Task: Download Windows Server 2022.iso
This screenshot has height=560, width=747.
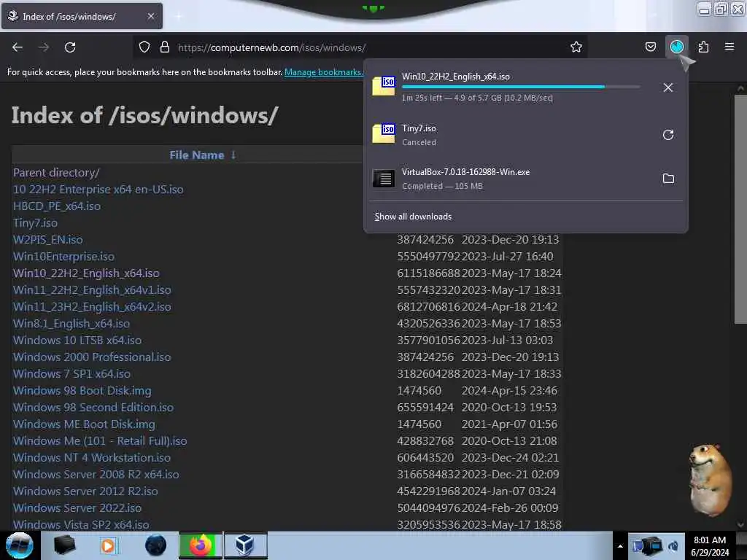Action: click(77, 507)
